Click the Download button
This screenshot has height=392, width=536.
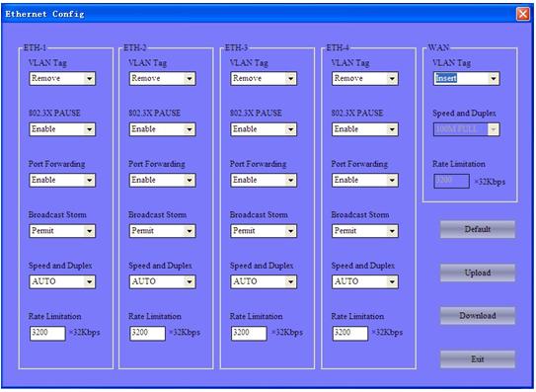(477, 315)
